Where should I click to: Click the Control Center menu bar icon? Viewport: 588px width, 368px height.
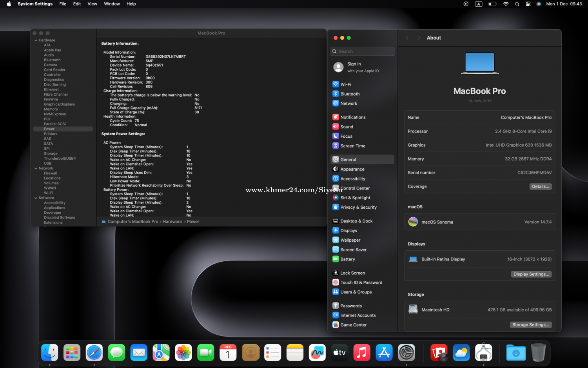point(528,4)
